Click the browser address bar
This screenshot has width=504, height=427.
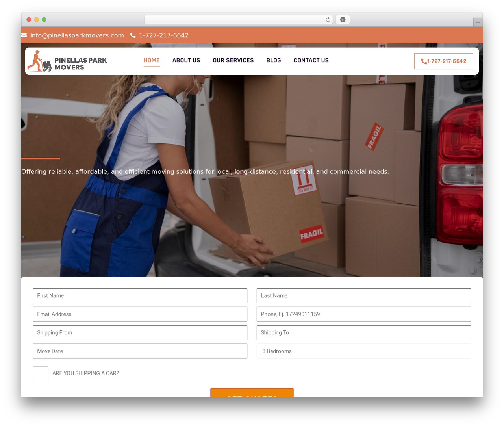[239, 20]
